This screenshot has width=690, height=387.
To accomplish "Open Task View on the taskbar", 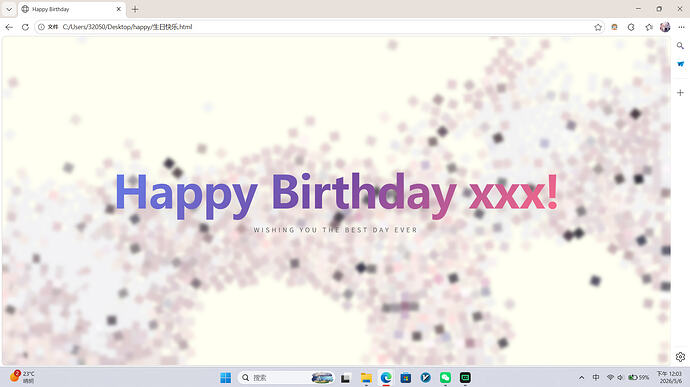I will point(345,378).
